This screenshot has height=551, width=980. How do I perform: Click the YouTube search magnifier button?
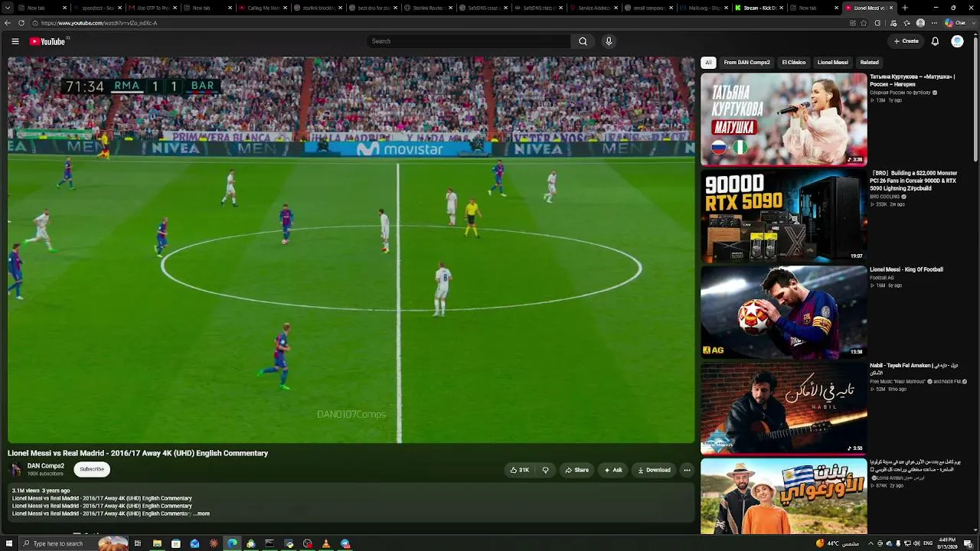(583, 41)
